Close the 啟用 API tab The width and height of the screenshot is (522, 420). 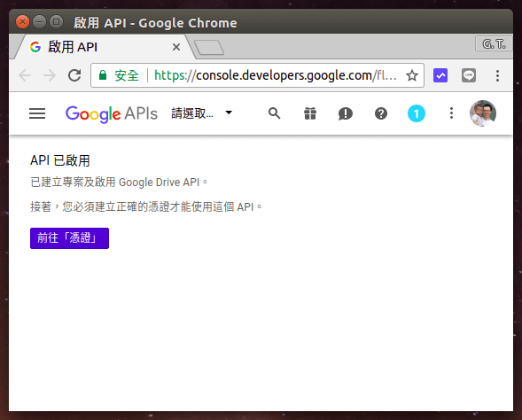(176, 47)
